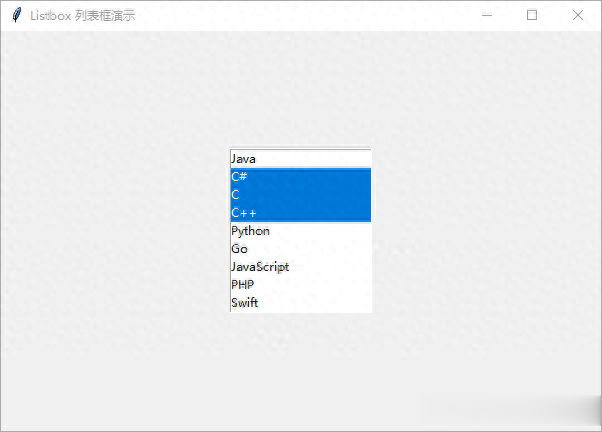The image size is (602, 432).
Task: Select Python in the listbox
Action: tap(301, 231)
